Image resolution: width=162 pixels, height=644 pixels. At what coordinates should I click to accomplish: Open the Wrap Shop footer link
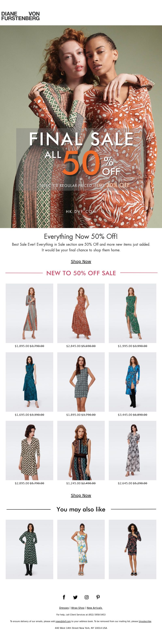coord(78,608)
